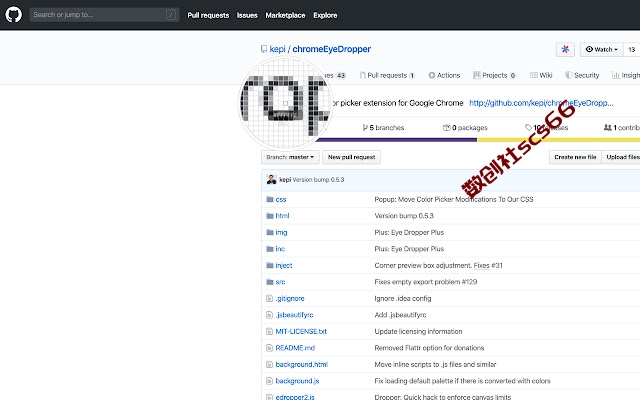The width and height of the screenshot is (640, 400).
Task: Click the README.md file icon
Action: click(269, 348)
